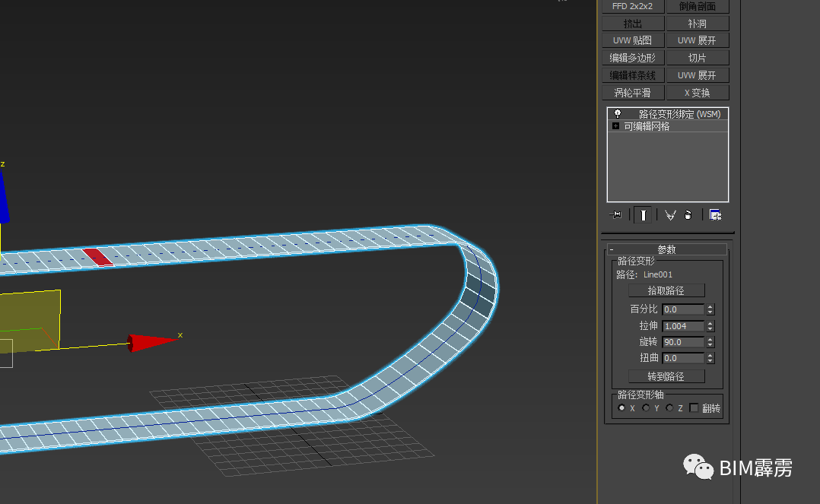The width and height of the screenshot is (820, 504).
Task: Enable the 翻转 flip checkbox
Action: [694, 408]
